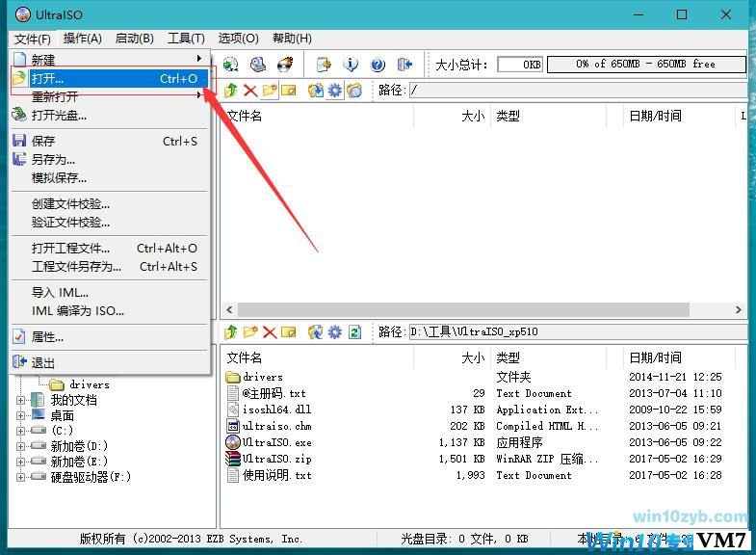
Task: Click the gear icon in local pane toolbar
Action: [334, 331]
